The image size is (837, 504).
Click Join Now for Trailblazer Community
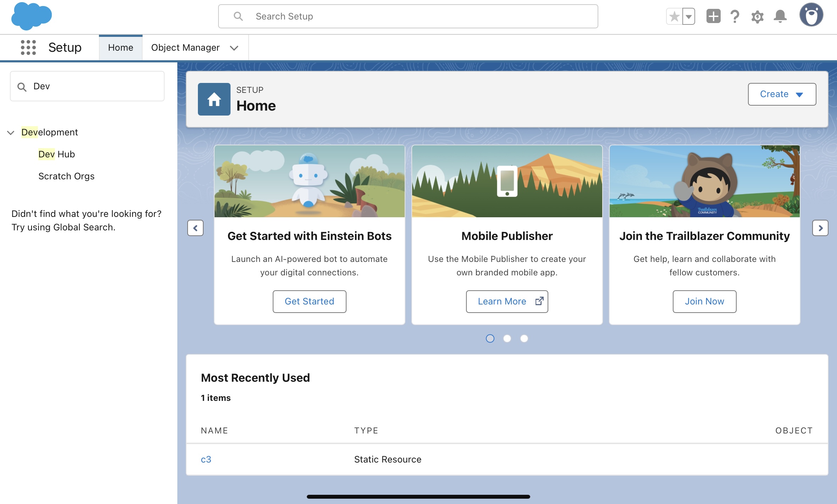coord(704,301)
